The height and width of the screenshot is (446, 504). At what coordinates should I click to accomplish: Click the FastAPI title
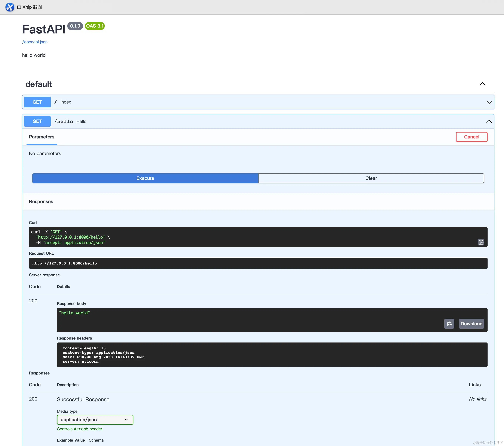pyautogui.click(x=44, y=29)
